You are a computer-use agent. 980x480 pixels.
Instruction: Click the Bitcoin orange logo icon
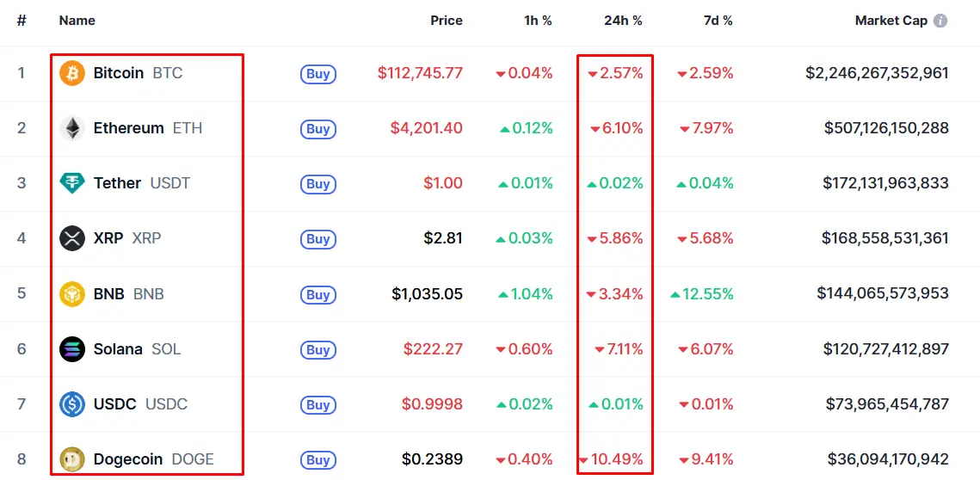[x=72, y=73]
